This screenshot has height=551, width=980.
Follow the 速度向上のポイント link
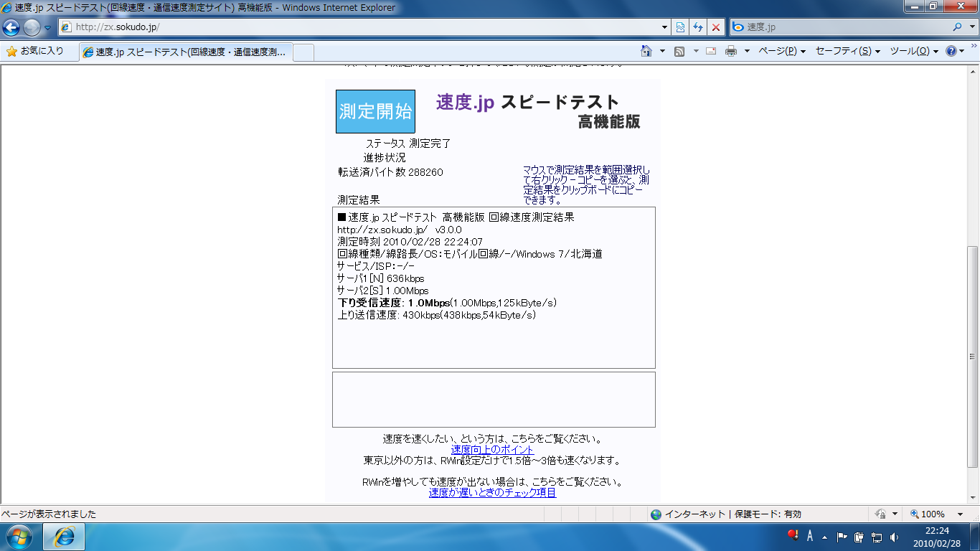[492, 450]
